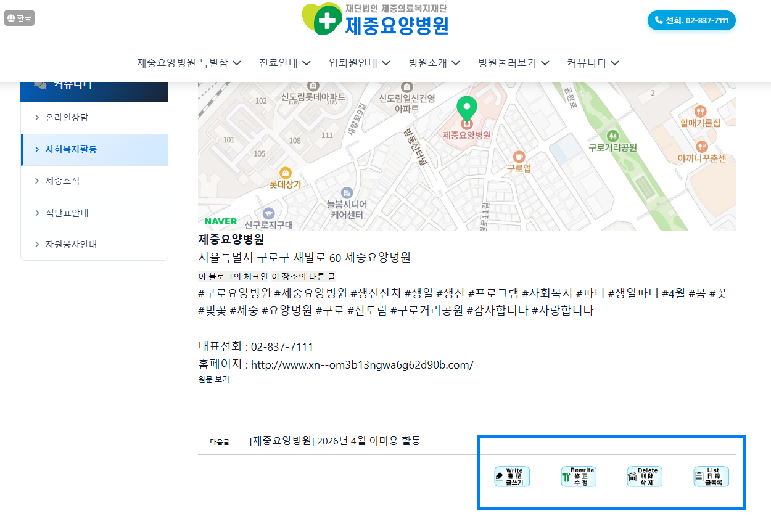Click the 신도림롯데아파트 marker on the map

pos(313,86)
